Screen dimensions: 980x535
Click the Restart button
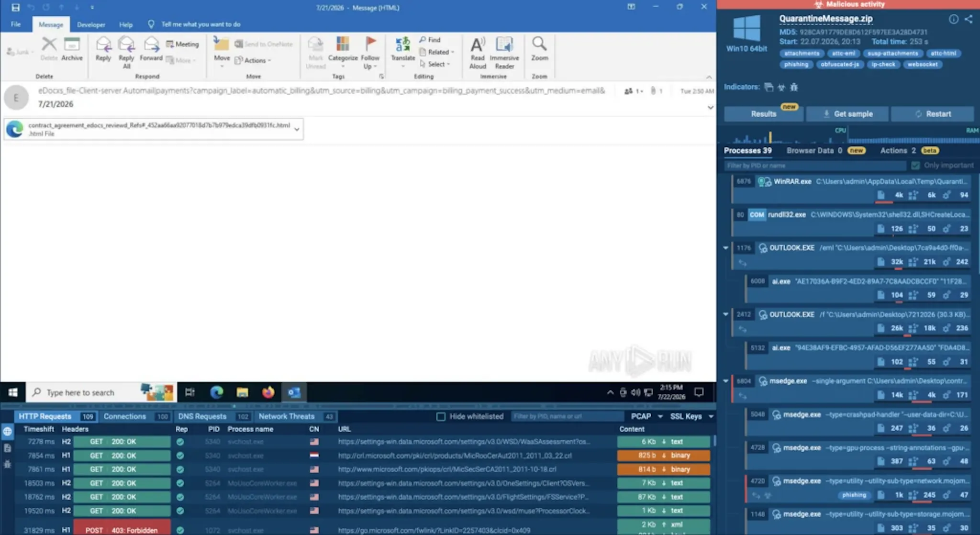click(933, 114)
